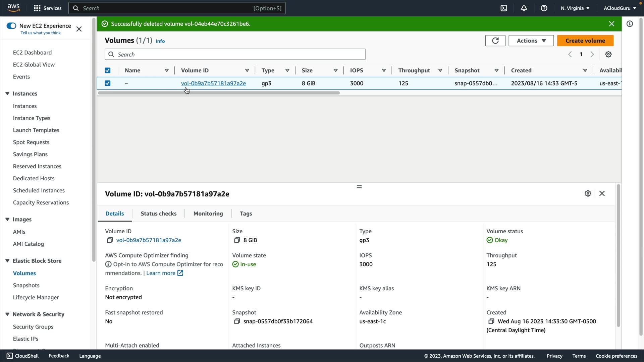Click the volumes search field
Viewport: 644px width, 362px height.
coord(235,54)
